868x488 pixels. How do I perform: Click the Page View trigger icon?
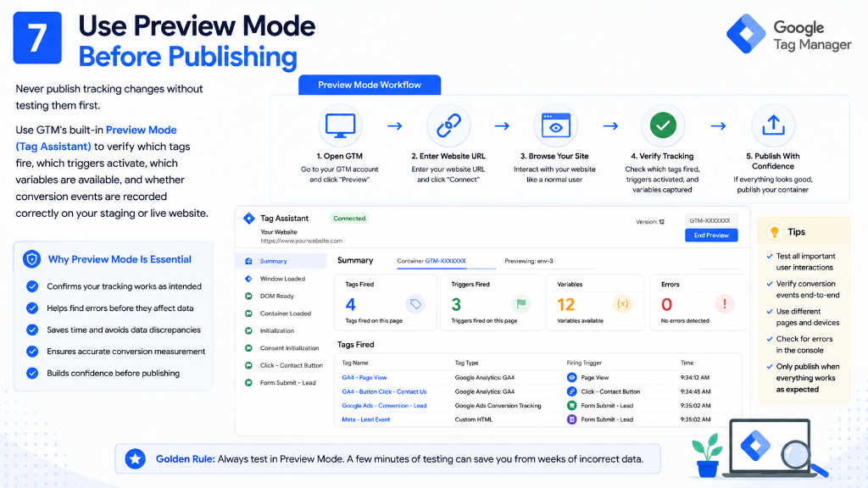pos(572,377)
